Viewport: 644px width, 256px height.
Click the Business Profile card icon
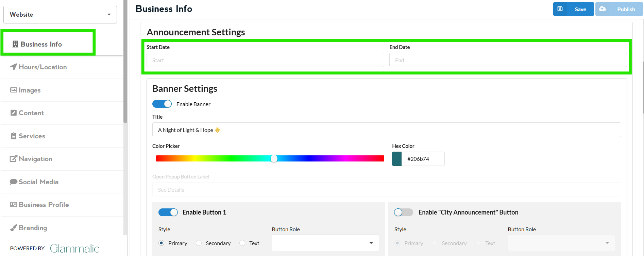click(14, 205)
